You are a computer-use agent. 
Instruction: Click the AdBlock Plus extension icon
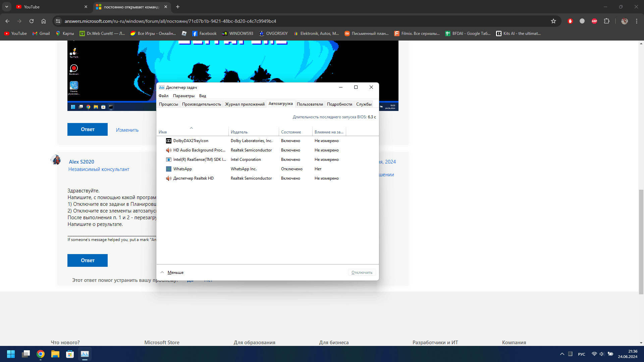(594, 21)
